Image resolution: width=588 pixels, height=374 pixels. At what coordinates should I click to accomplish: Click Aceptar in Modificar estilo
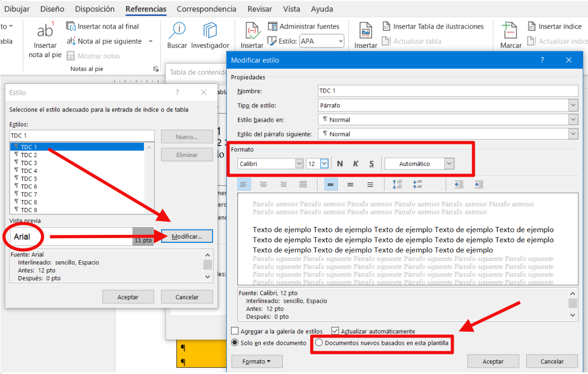(493, 361)
